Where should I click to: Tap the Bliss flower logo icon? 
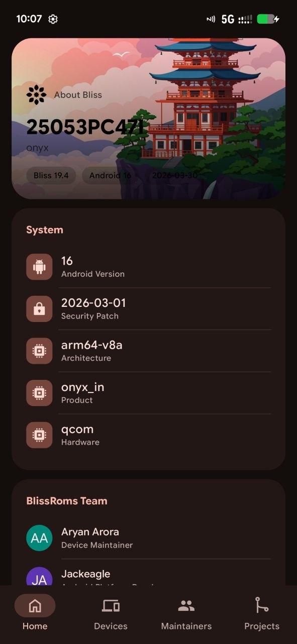tap(36, 95)
